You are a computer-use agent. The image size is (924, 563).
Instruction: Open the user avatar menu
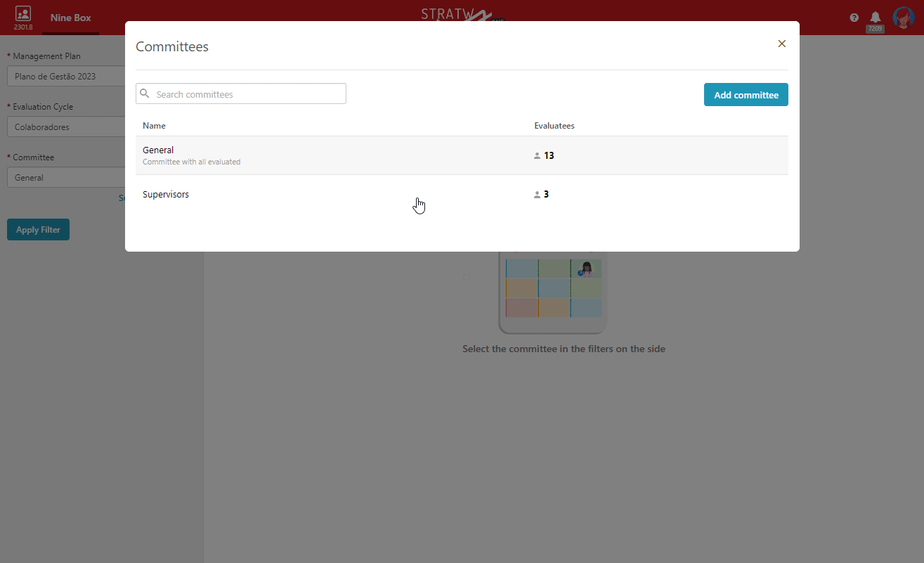[903, 18]
